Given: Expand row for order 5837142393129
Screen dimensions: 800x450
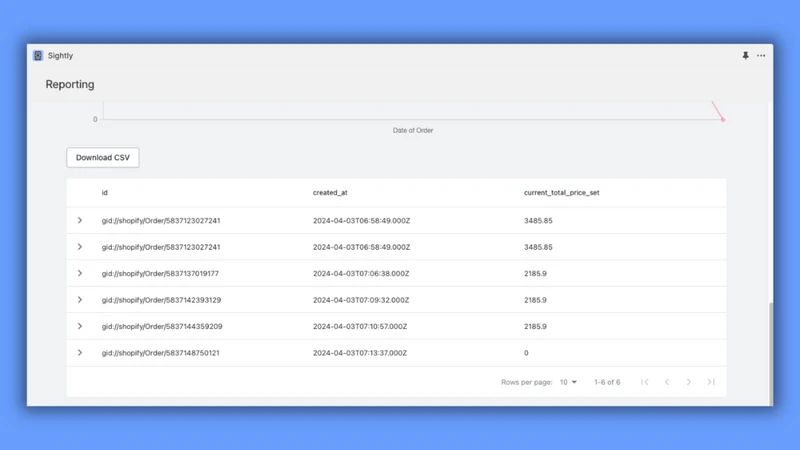Looking at the screenshot, I should 80,300.
